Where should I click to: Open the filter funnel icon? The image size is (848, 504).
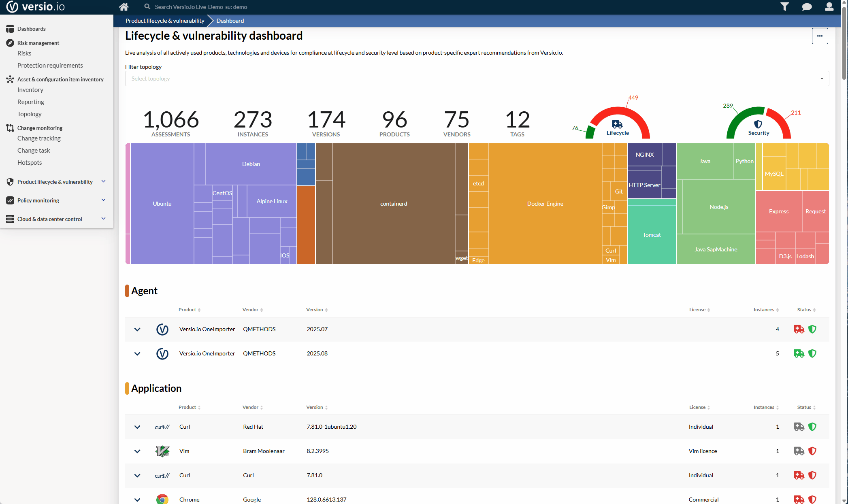(784, 7)
